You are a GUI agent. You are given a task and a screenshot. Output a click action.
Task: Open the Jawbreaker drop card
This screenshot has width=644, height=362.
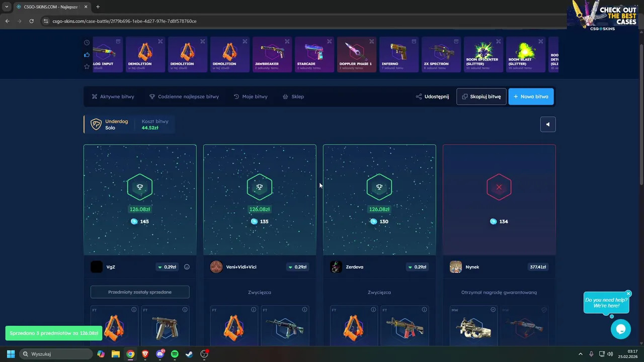tap(272, 54)
